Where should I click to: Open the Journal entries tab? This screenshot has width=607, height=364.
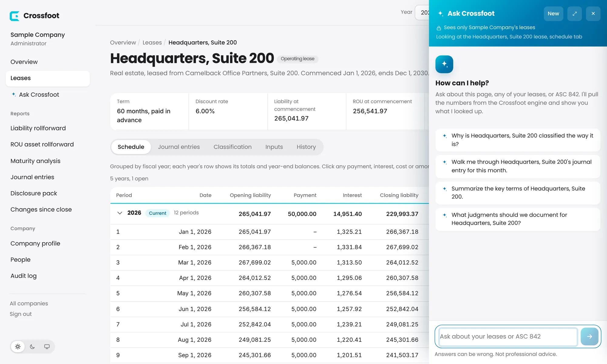point(179,147)
